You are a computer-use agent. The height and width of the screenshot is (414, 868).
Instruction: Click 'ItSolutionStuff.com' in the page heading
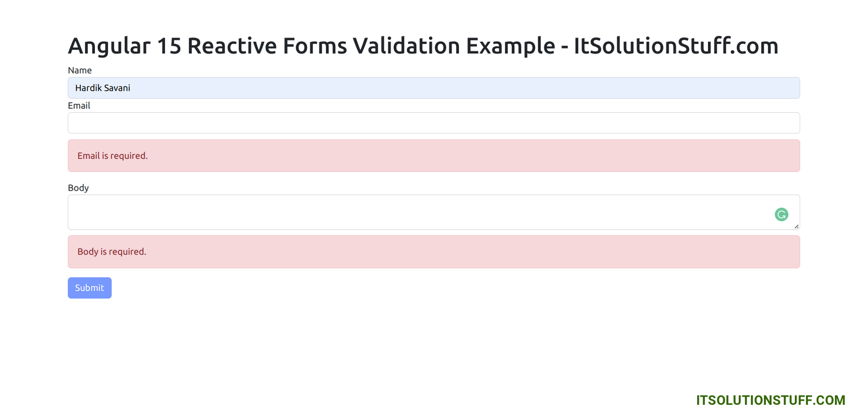coord(676,47)
